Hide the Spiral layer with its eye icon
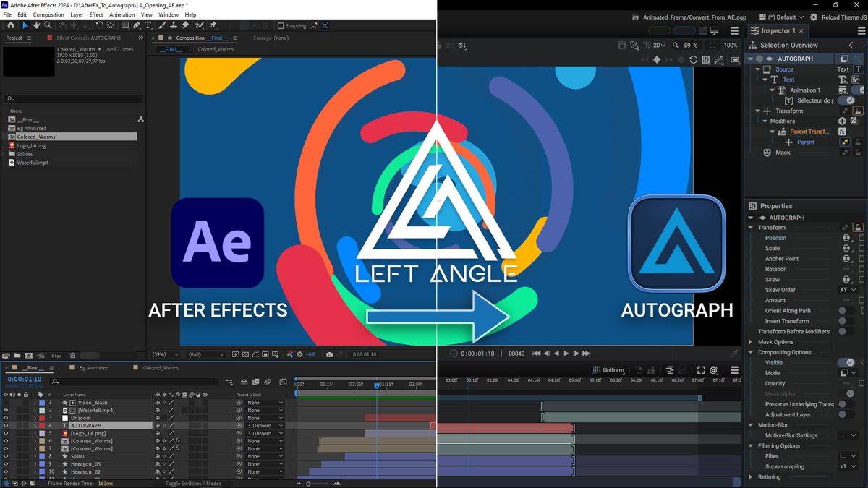The width and height of the screenshot is (868, 488). (6, 456)
